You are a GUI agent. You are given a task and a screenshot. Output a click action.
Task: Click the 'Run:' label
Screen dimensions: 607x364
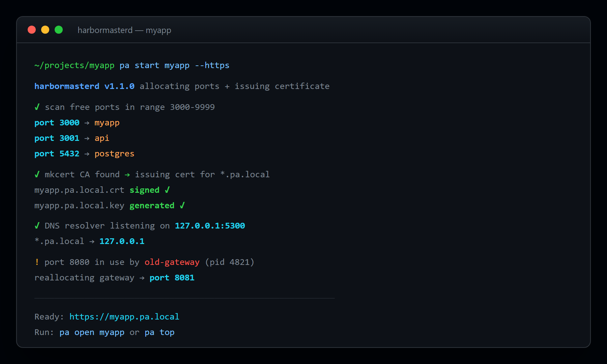tap(44, 332)
